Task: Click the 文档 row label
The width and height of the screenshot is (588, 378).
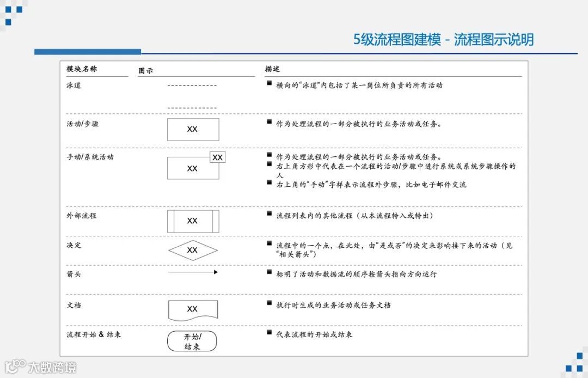Action: click(x=73, y=305)
